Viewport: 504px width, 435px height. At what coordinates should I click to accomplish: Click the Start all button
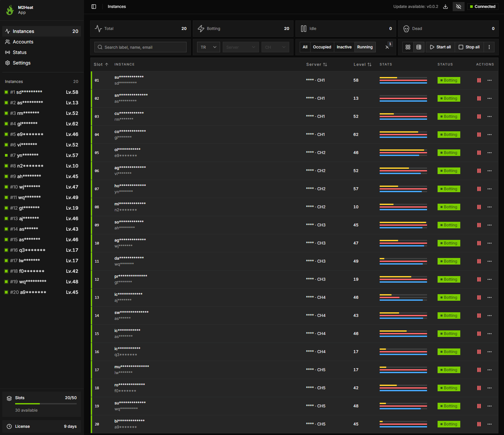coord(440,47)
